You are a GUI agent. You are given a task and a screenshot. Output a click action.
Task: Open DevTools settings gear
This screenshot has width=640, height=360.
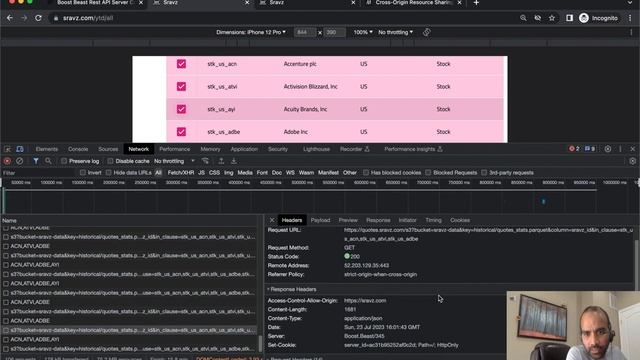pos(608,149)
